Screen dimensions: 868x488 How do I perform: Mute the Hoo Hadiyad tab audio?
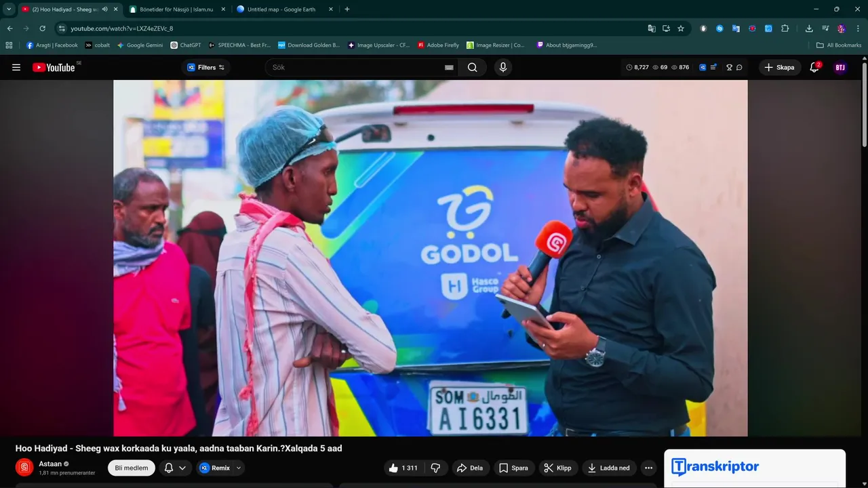click(104, 9)
